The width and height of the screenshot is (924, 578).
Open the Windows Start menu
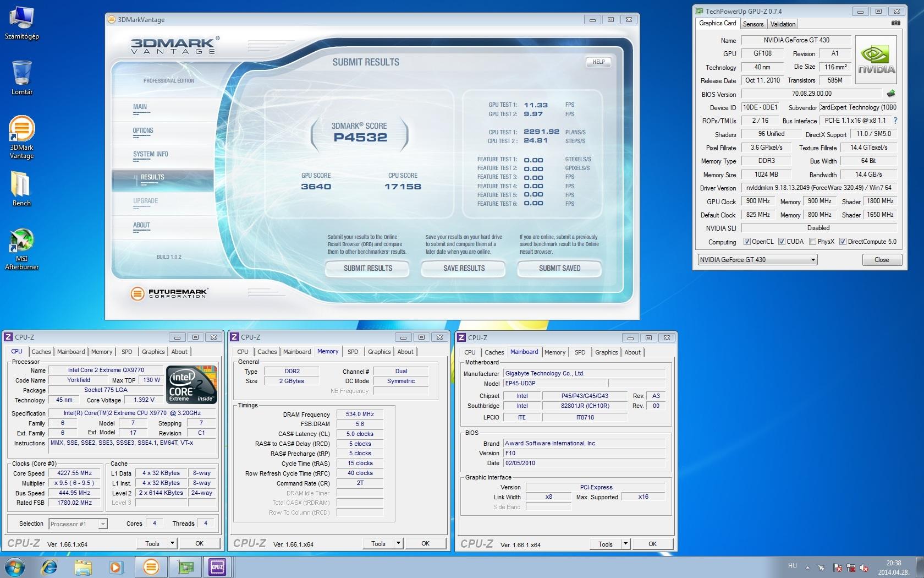pyautogui.click(x=15, y=566)
